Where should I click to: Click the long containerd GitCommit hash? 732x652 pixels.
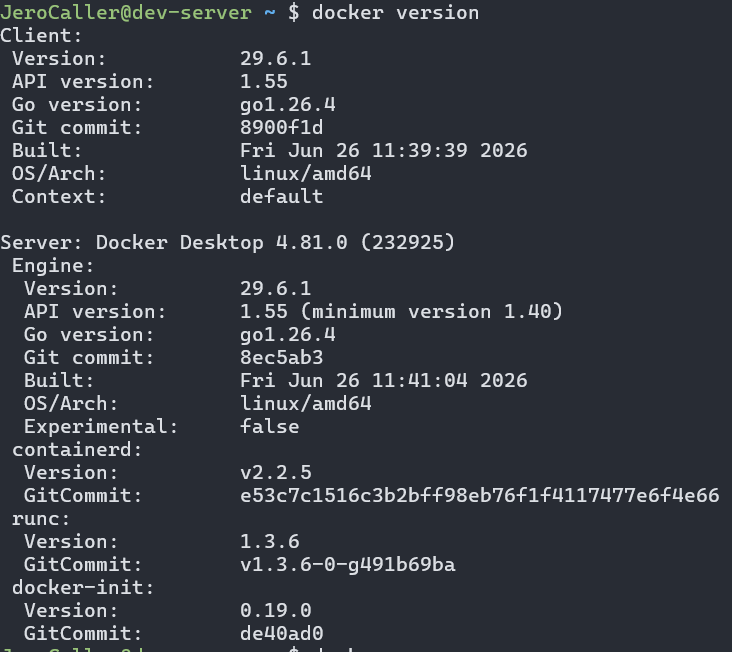tap(479, 496)
